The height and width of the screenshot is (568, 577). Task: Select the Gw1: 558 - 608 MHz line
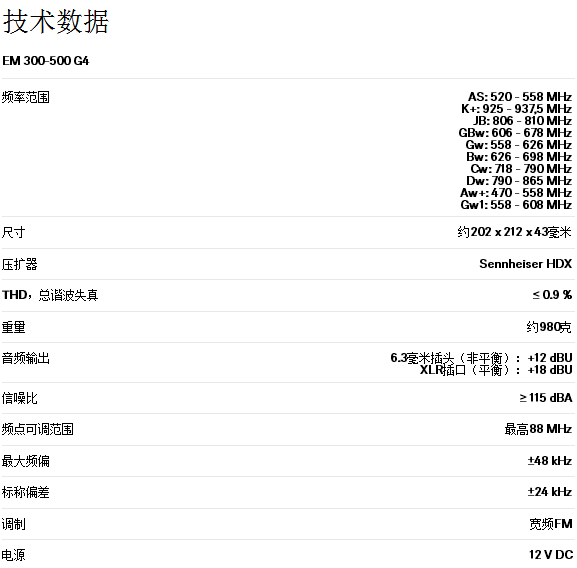(516, 205)
